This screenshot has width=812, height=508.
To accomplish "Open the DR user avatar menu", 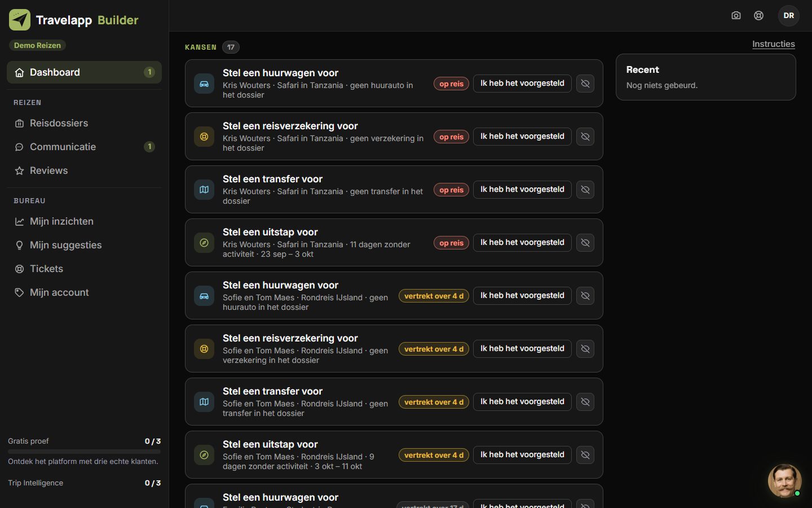I will coord(789,16).
